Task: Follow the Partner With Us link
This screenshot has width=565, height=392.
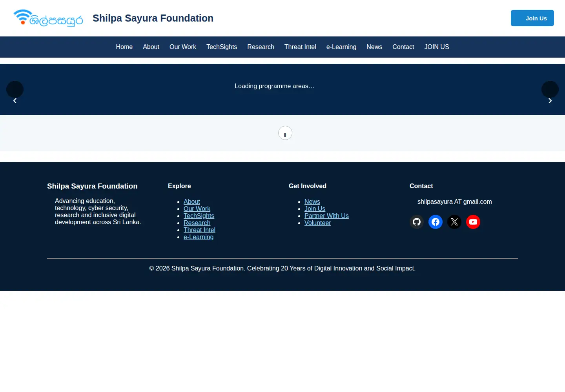Action: point(326,216)
